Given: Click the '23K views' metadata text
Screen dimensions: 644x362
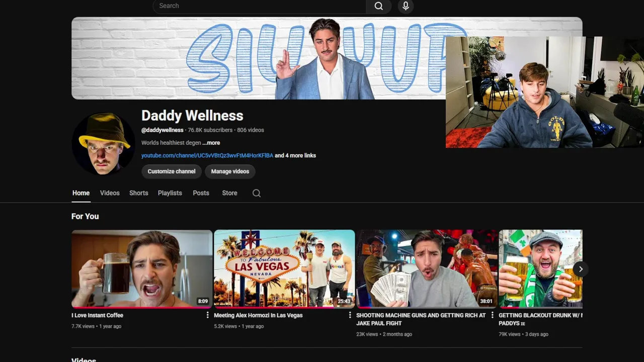Looking at the screenshot, I should point(367,334).
